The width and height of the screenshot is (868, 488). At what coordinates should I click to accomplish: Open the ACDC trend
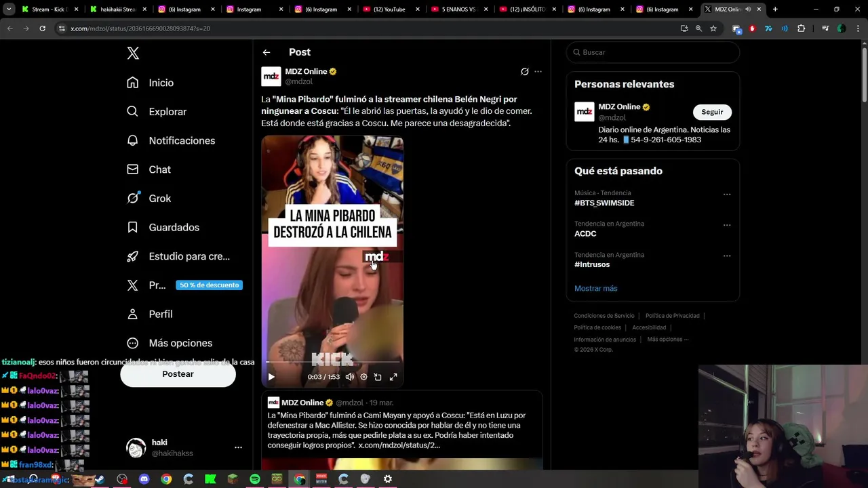(585, 234)
